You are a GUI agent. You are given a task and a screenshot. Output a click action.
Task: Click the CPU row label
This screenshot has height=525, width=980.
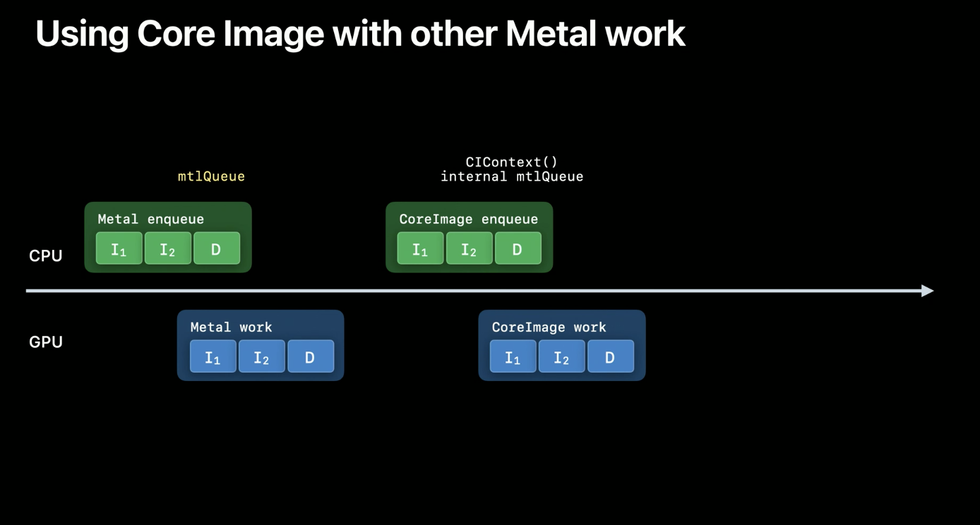[x=46, y=256]
